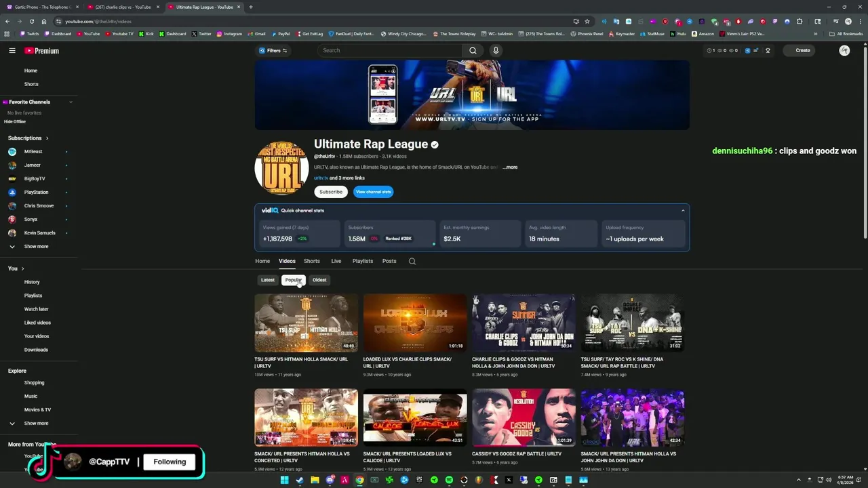The height and width of the screenshot is (488, 868).
Task: Open the Home item in sidebar
Action: click(x=31, y=70)
